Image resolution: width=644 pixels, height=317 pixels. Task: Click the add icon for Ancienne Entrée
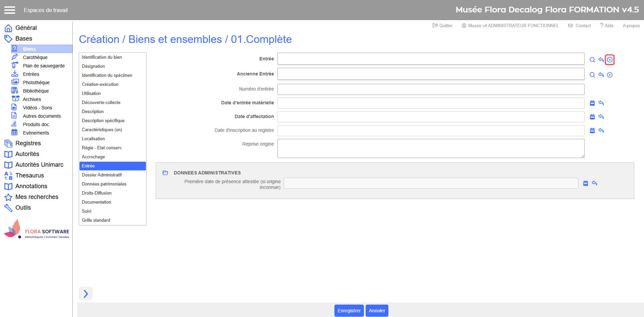tap(609, 75)
